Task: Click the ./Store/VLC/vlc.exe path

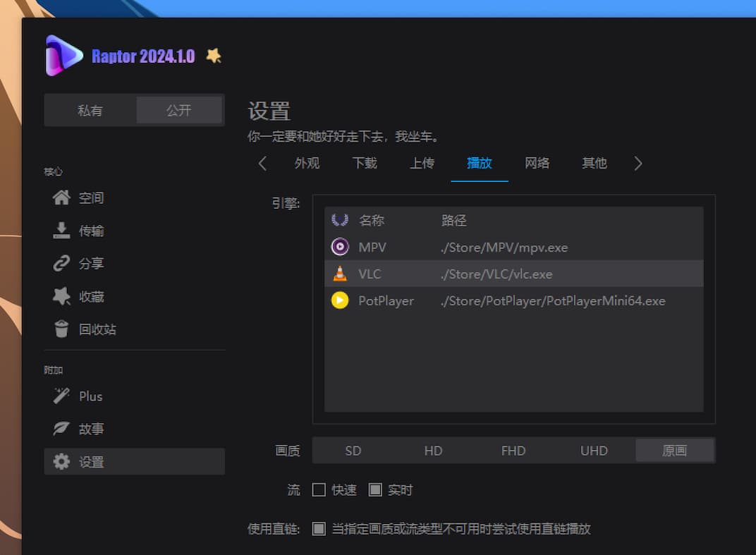Action: point(496,274)
